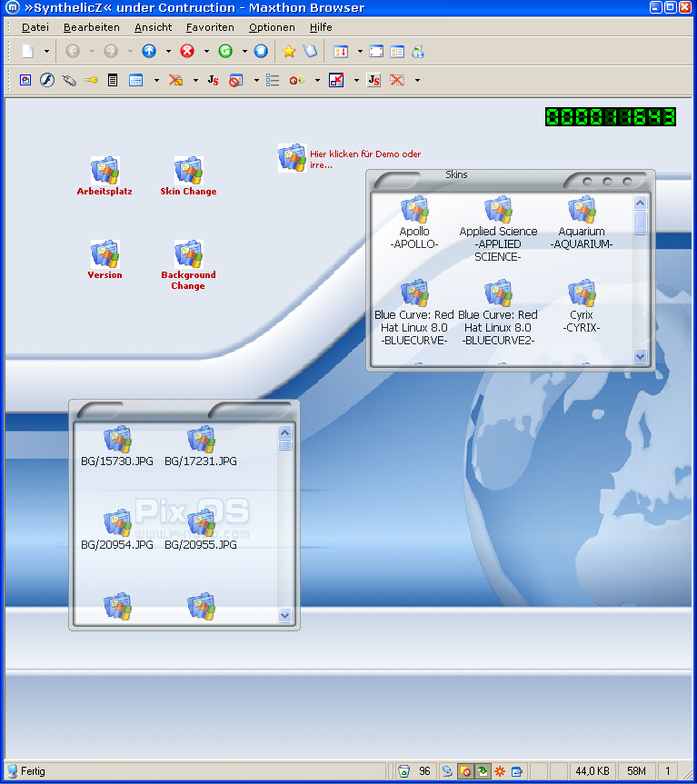
Task: Click the backgrounds window scroll-up arrow
Action: coord(285,432)
